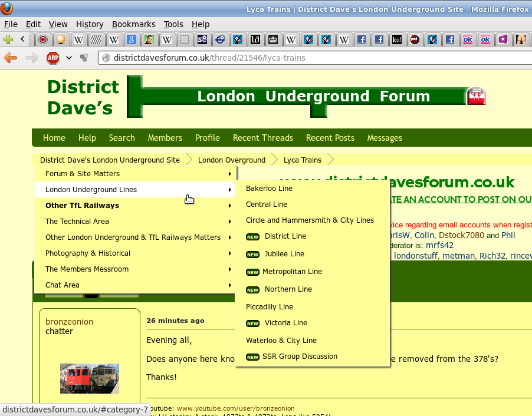Click the back arrow navigation button
The width and height of the screenshot is (532, 416).
pos(11,58)
